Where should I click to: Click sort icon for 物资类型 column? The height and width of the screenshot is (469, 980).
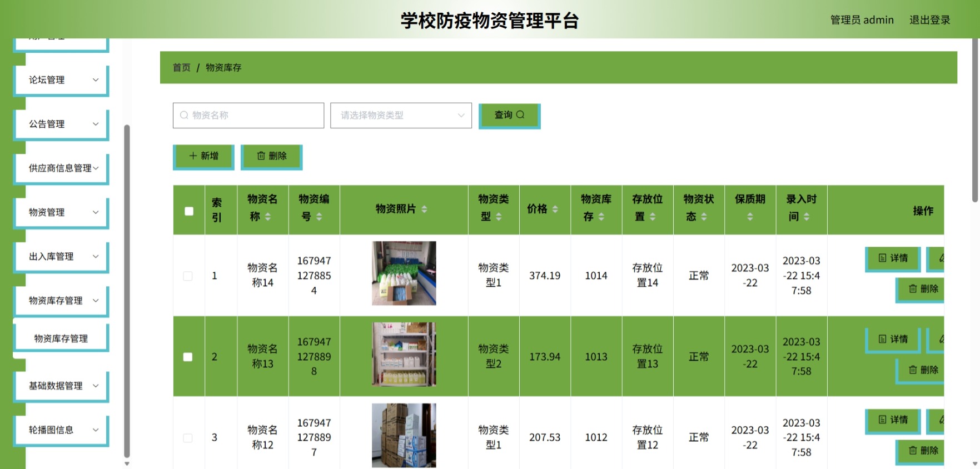coord(499,217)
